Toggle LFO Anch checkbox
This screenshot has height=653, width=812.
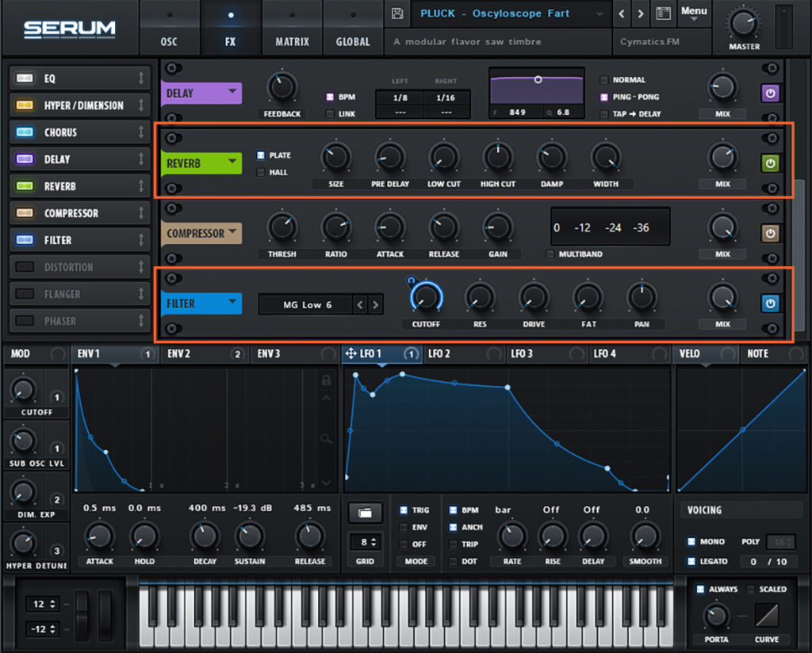[453, 527]
